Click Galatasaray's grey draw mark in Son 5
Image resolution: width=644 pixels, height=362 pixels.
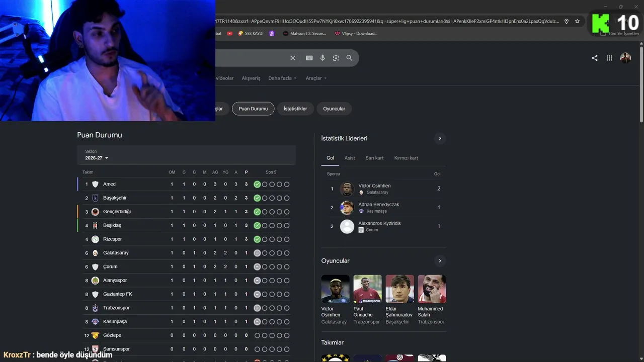tap(257, 253)
